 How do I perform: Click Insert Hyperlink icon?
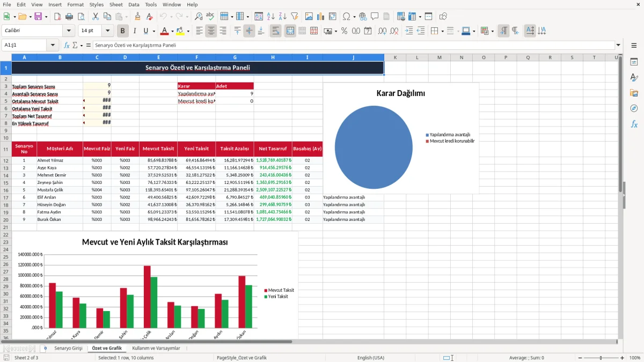coord(363,17)
